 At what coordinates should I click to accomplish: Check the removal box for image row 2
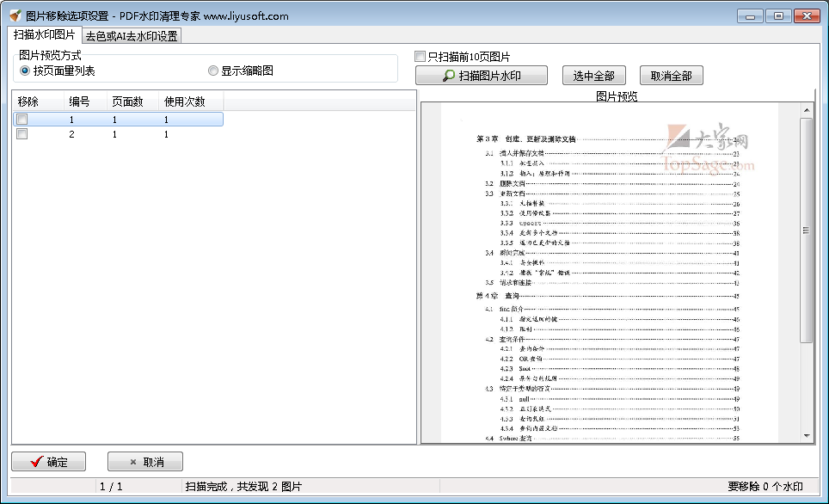[21, 133]
